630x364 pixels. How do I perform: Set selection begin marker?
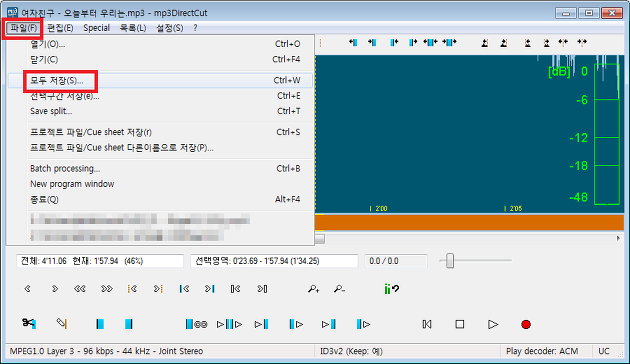click(x=100, y=324)
